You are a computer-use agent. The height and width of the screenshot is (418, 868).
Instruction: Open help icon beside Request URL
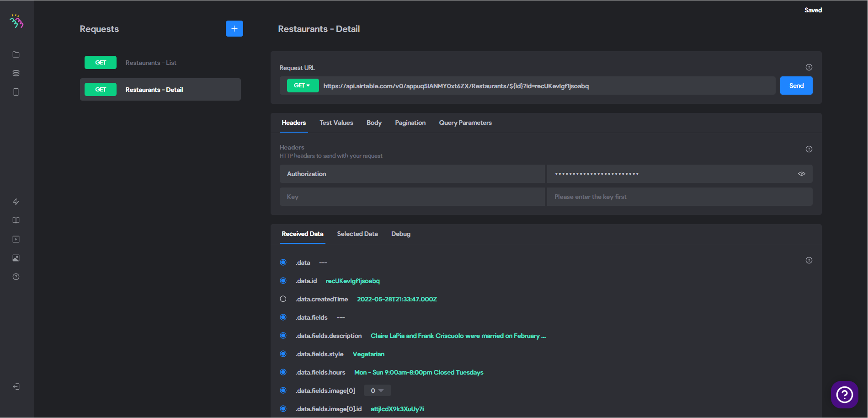coord(809,67)
